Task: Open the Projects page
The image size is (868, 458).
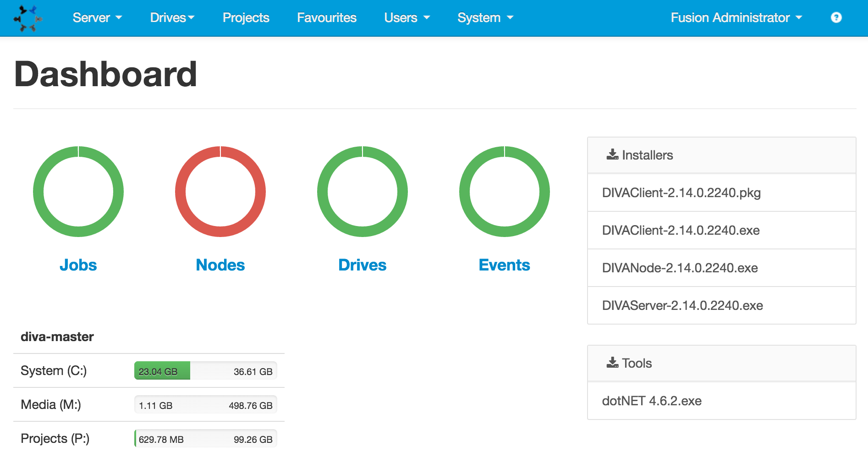Action: point(246,18)
